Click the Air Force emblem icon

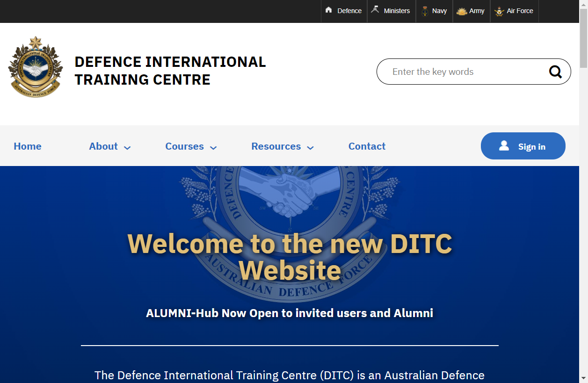[499, 11]
